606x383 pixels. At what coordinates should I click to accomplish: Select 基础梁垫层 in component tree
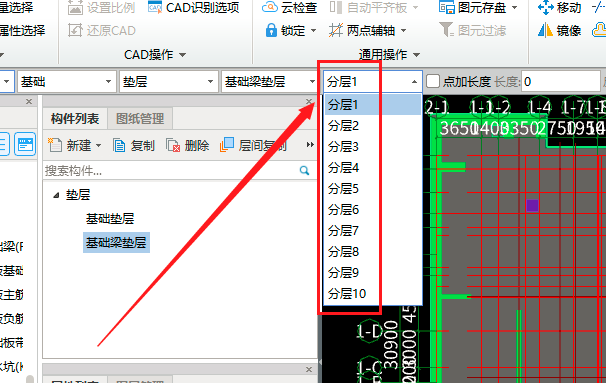(116, 243)
